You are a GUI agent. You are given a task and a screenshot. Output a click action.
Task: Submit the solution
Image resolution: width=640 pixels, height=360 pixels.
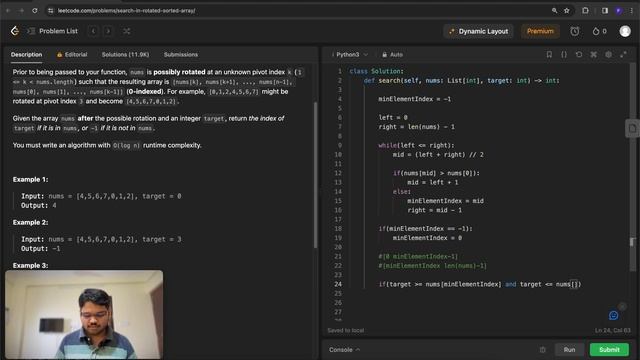(609, 350)
